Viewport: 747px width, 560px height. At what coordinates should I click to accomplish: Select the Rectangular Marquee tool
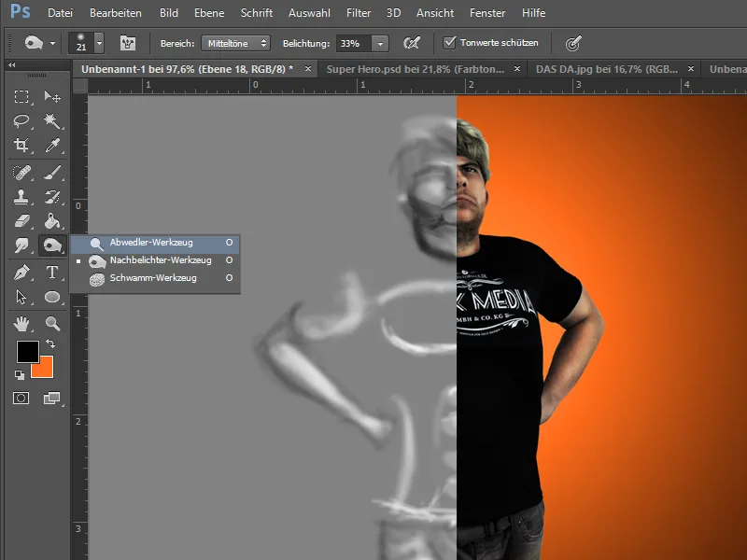[21, 97]
